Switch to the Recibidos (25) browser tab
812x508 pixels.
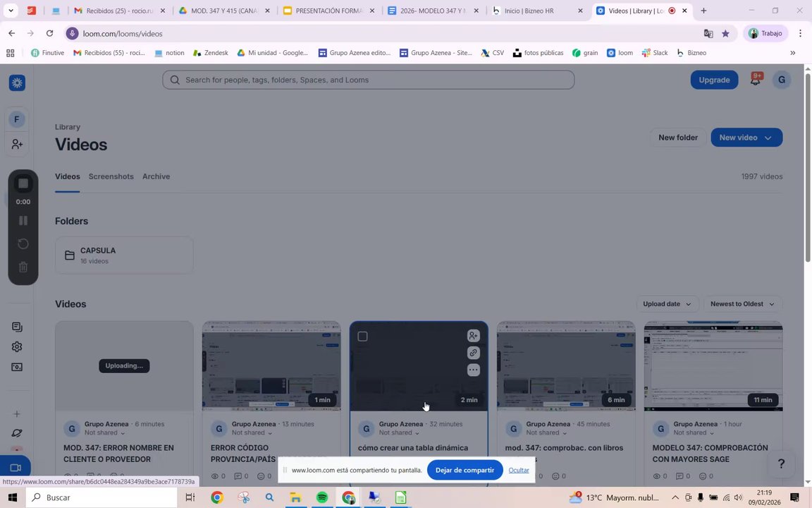[119, 11]
